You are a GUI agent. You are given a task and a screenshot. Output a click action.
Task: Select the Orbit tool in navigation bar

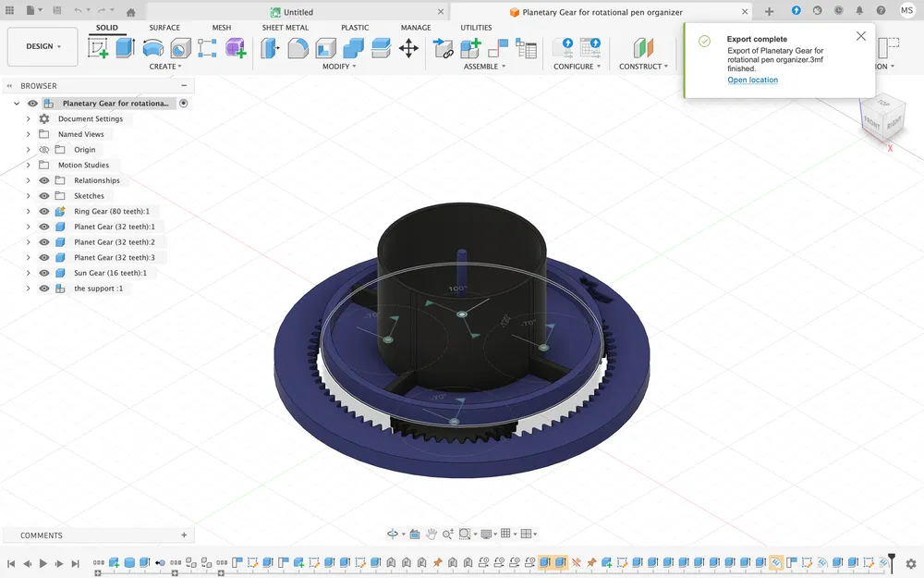tap(393, 534)
